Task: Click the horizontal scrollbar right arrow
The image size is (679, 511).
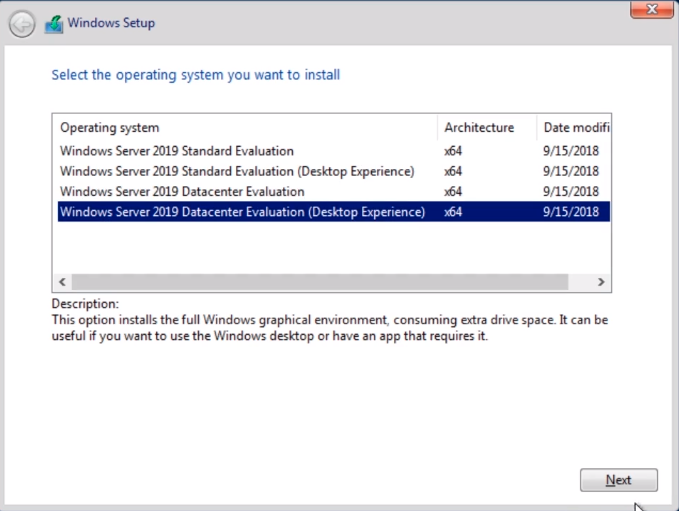Action: 601,282
